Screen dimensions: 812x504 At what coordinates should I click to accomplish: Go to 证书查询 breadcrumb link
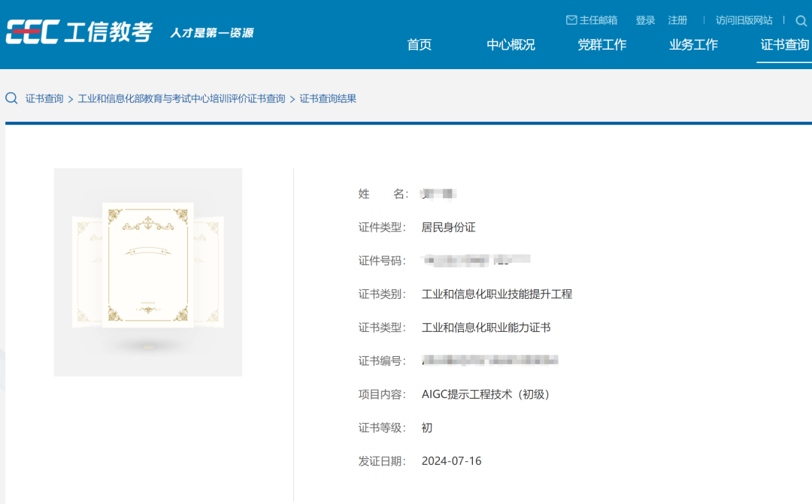[44, 98]
